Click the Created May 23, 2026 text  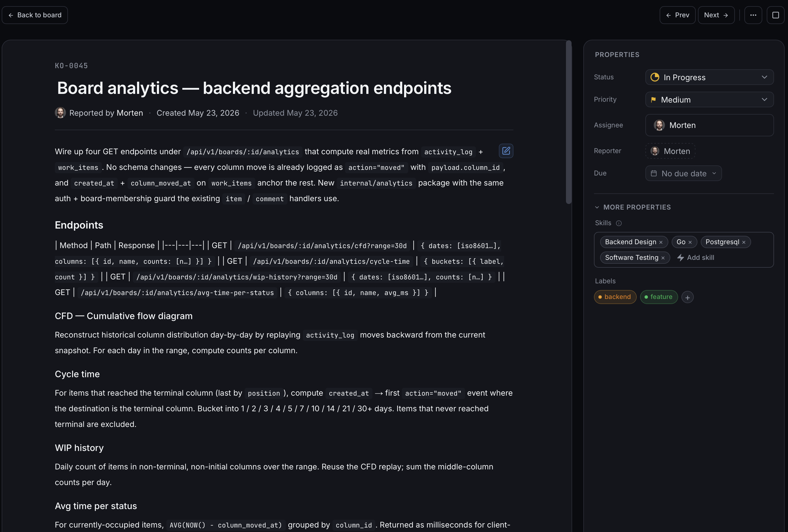(x=198, y=113)
